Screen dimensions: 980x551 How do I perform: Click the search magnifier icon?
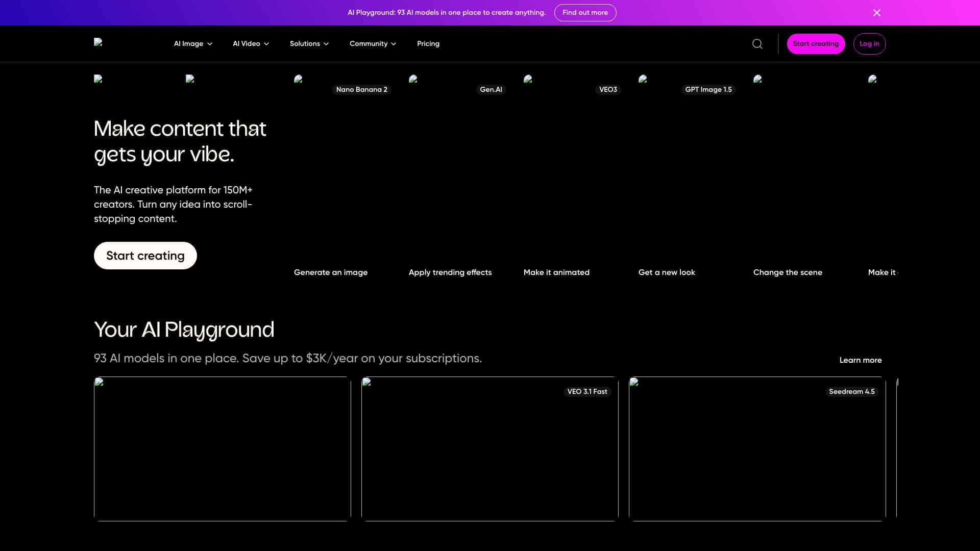point(757,44)
